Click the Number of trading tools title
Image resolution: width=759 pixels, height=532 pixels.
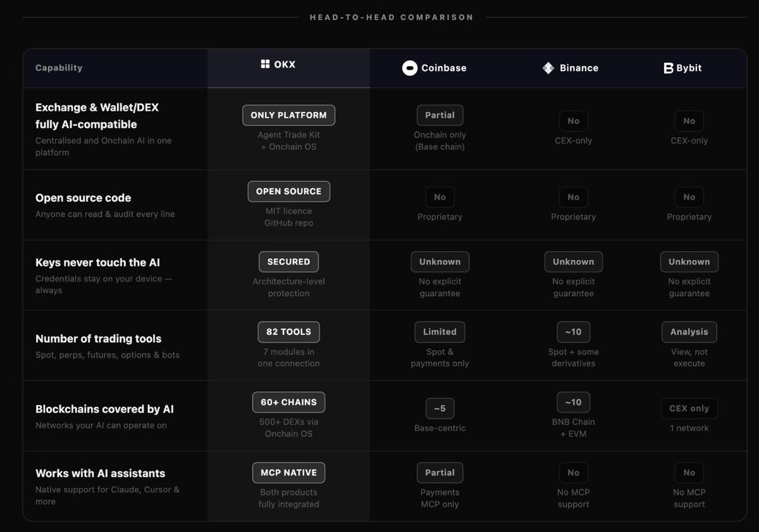(x=99, y=338)
